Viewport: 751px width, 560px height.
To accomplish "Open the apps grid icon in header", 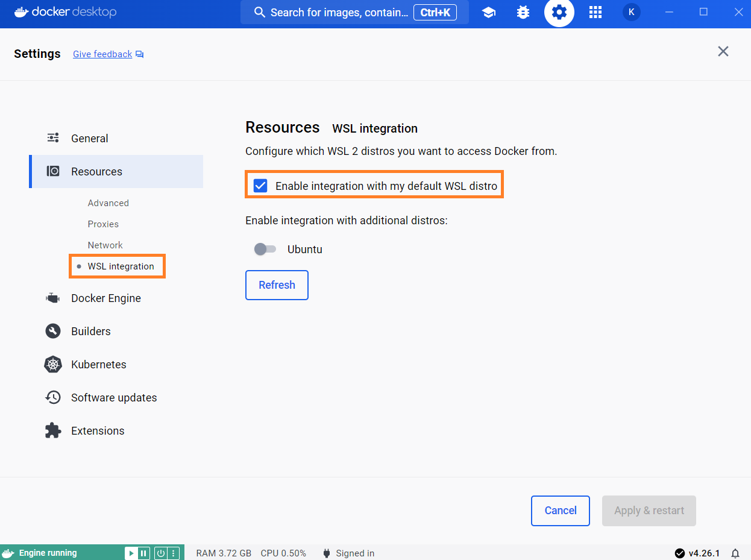I will click(595, 12).
